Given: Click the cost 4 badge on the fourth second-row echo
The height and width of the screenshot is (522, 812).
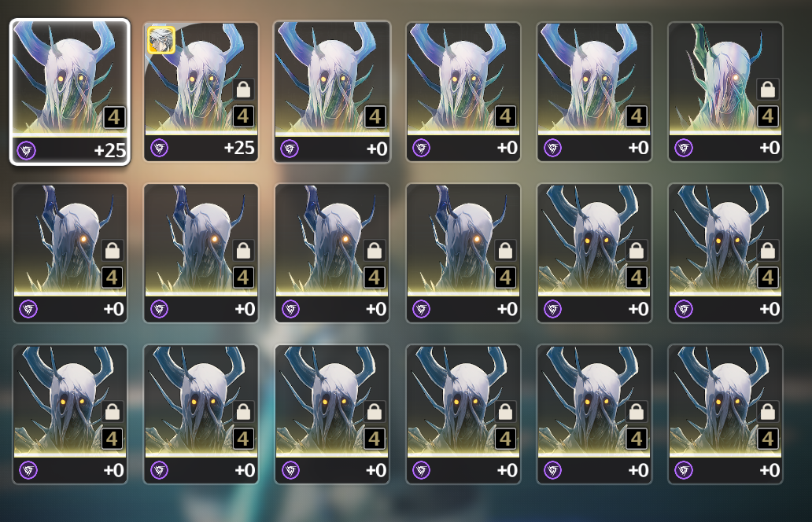Looking at the screenshot, I should pyautogui.click(x=505, y=278).
